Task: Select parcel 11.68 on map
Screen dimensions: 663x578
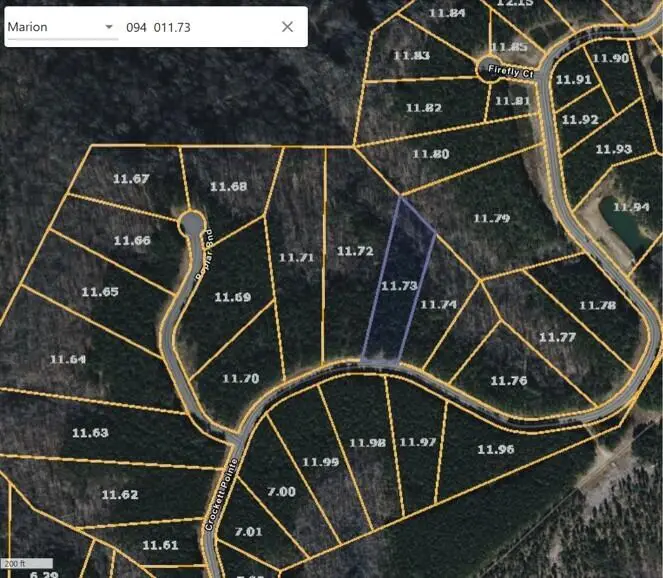Action: pyautogui.click(x=228, y=186)
